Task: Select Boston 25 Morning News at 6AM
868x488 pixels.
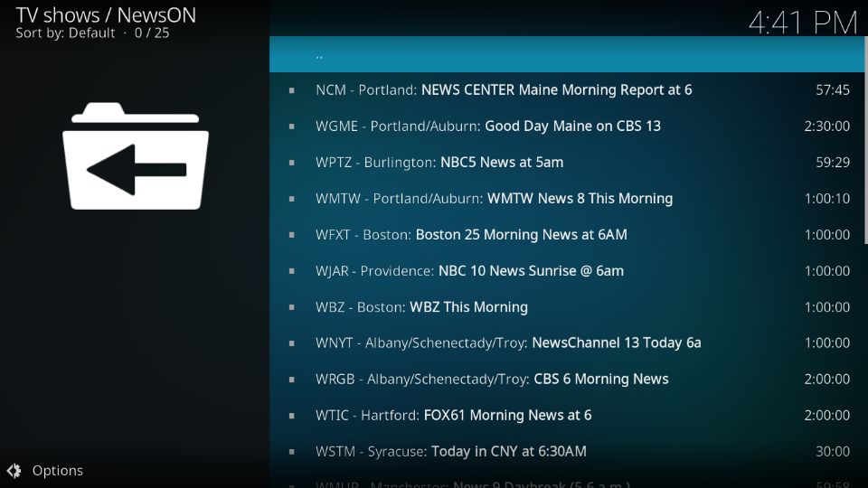Action: (567, 235)
